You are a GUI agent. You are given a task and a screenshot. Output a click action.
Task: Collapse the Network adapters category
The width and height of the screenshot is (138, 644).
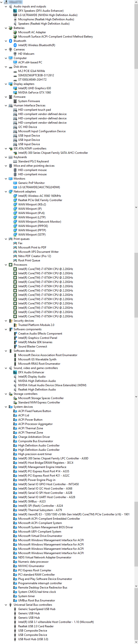pyautogui.click(x=6, y=192)
